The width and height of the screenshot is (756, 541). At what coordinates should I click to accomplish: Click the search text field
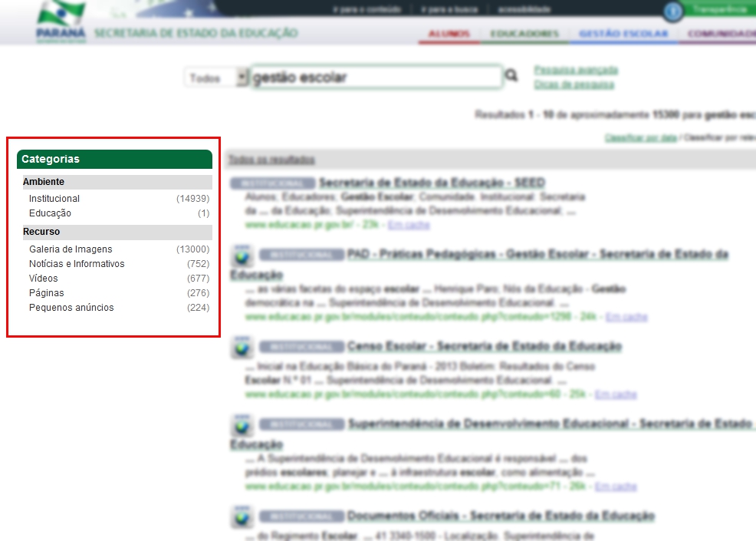tap(376, 78)
